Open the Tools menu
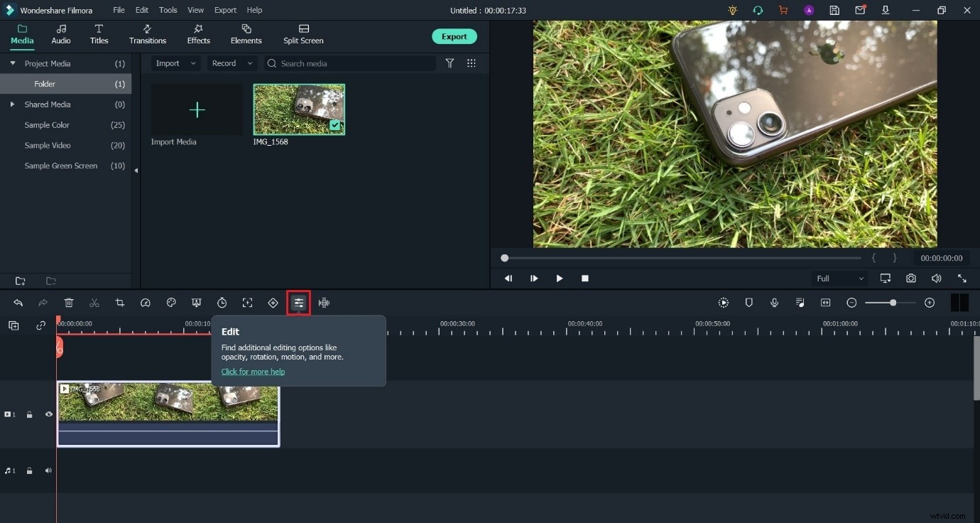 (x=168, y=10)
